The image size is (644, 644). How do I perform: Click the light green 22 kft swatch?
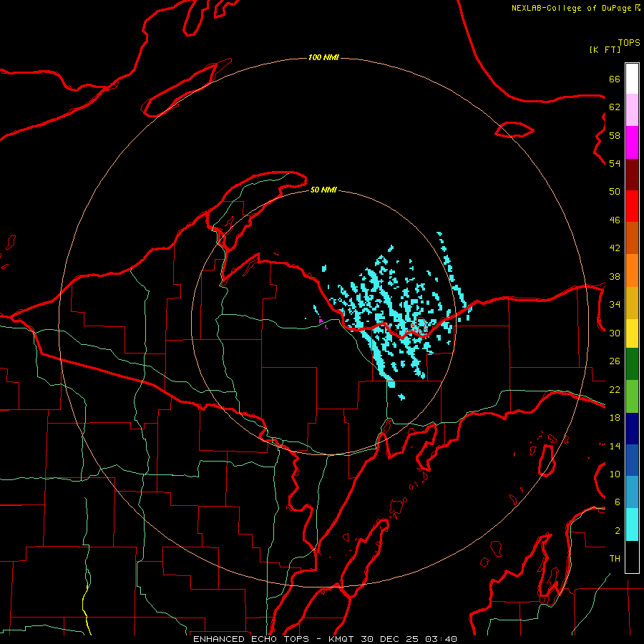tap(632, 396)
